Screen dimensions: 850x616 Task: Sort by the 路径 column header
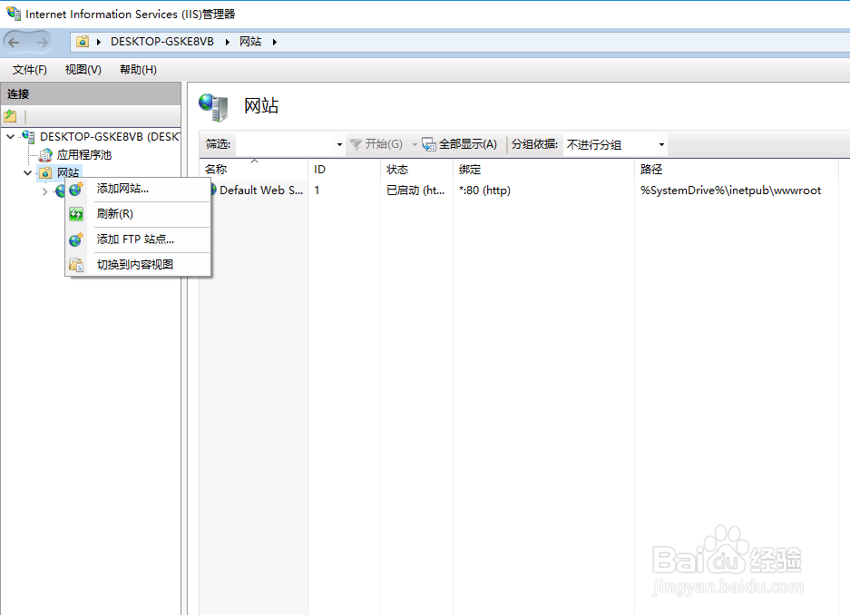point(737,169)
